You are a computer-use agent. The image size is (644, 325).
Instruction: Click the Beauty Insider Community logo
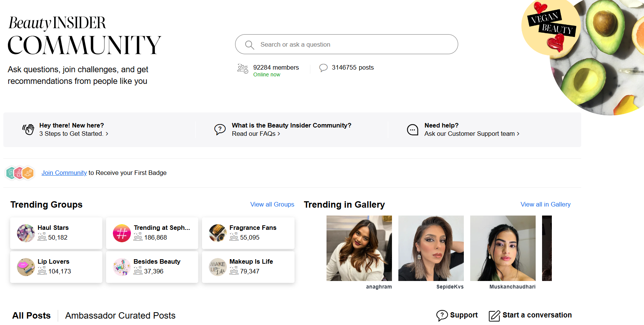[84, 36]
